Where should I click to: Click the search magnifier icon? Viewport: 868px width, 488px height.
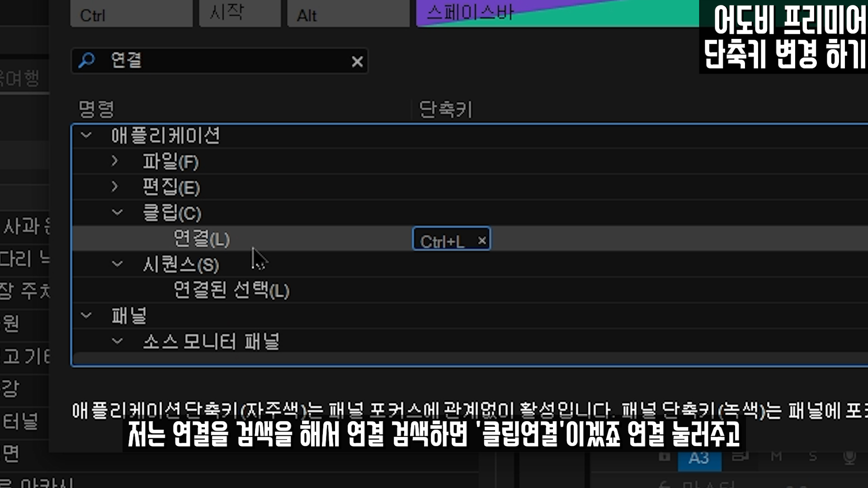pos(86,60)
